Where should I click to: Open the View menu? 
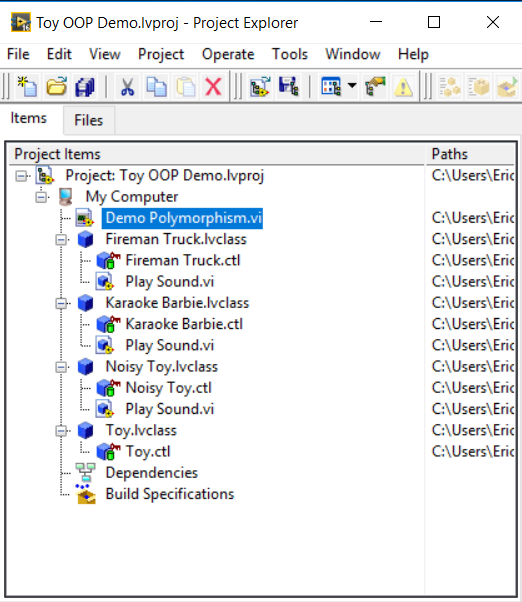point(104,54)
